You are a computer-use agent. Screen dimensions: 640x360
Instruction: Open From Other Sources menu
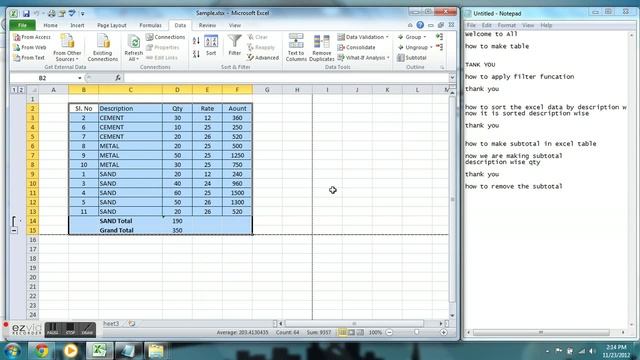[x=67, y=48]
